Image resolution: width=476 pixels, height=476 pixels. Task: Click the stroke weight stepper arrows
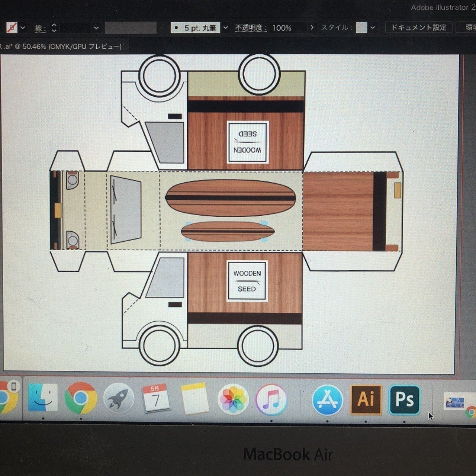[54, 28]
